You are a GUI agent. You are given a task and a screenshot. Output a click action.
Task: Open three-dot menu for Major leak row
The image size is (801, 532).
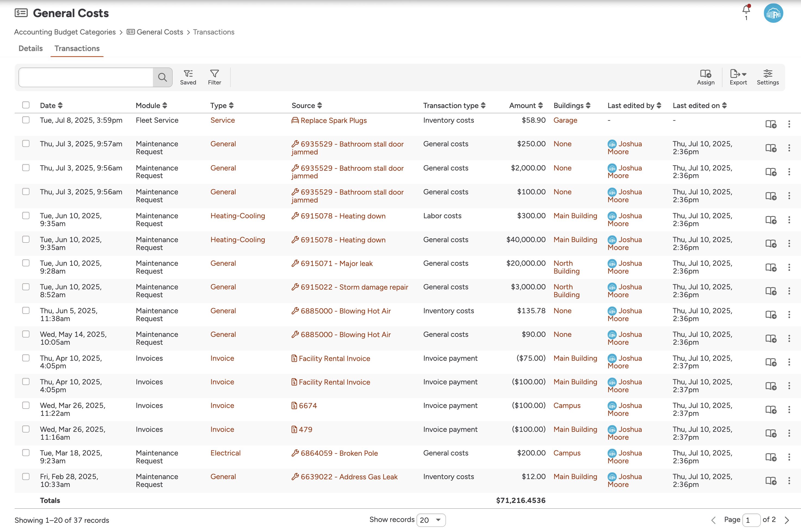point(789,267)
